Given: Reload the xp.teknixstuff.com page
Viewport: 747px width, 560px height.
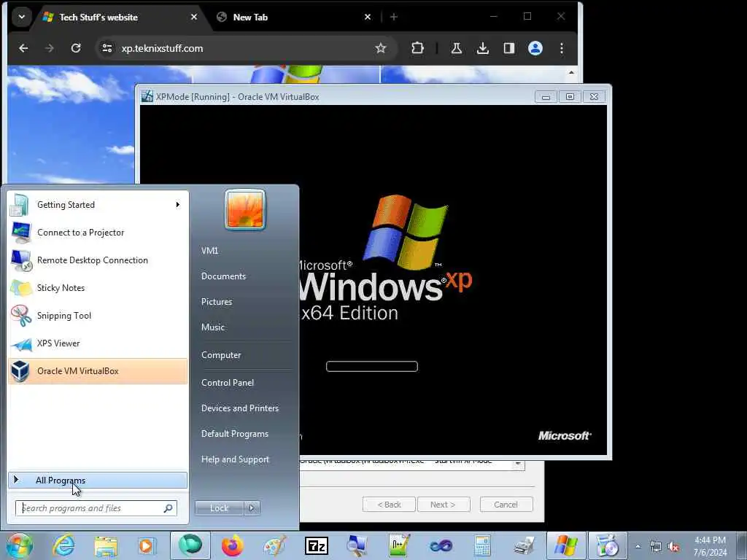Looking at the screenshot, I should 76,48.
